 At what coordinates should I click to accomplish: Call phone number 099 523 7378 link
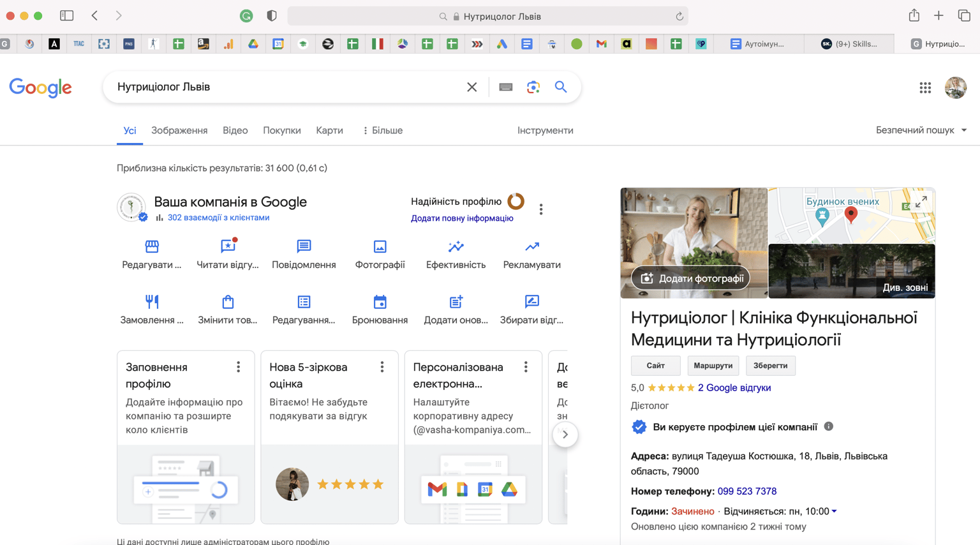pos(746,491)
